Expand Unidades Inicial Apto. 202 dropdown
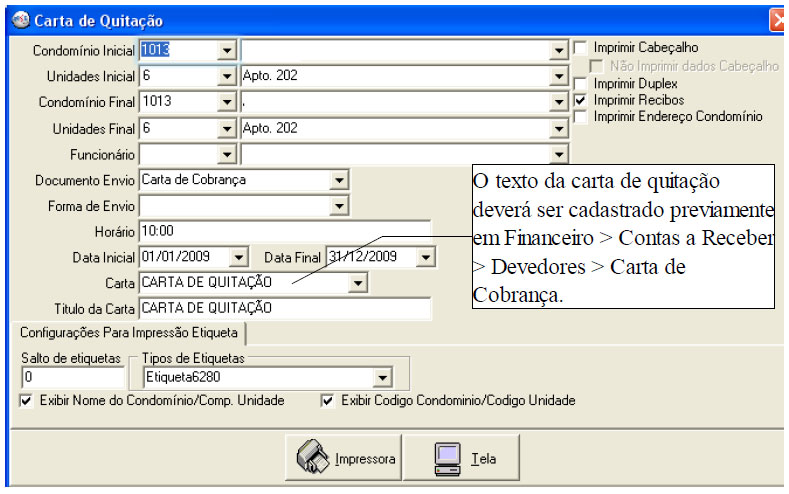Viewport: 789px width, 494px height. click(559, 76)
